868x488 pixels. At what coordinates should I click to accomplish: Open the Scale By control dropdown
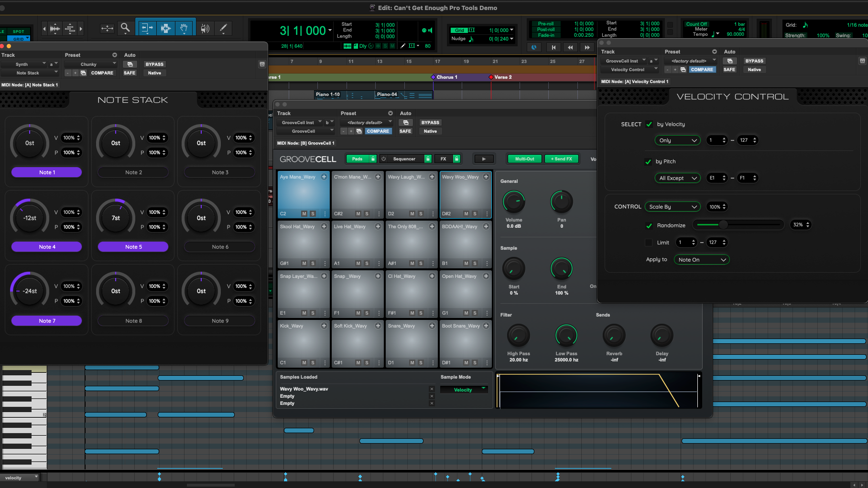point(673,207)
